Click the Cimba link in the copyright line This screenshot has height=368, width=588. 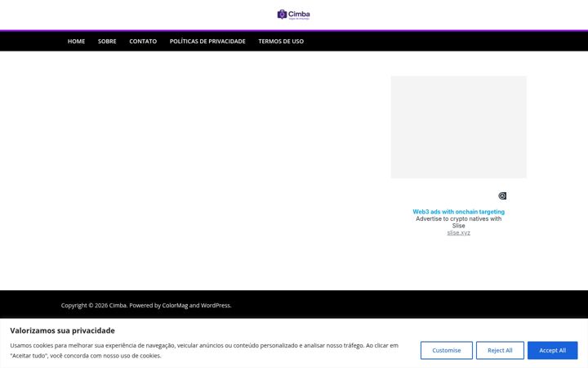click(x=118, y=305)
